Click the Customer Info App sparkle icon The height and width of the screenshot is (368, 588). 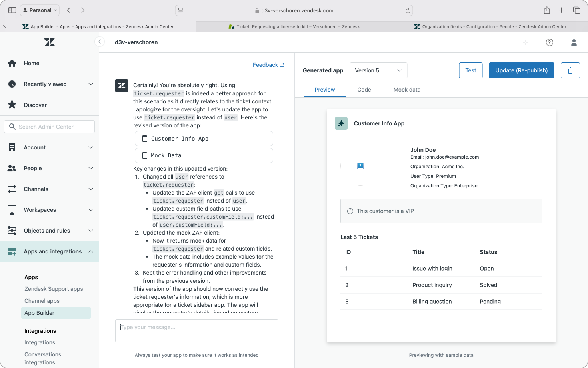click(341, 123)
